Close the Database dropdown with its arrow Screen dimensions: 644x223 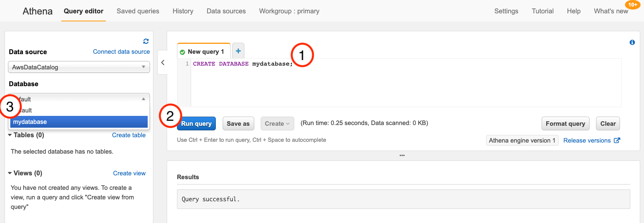pyautogui.click(x=143, y=99)
